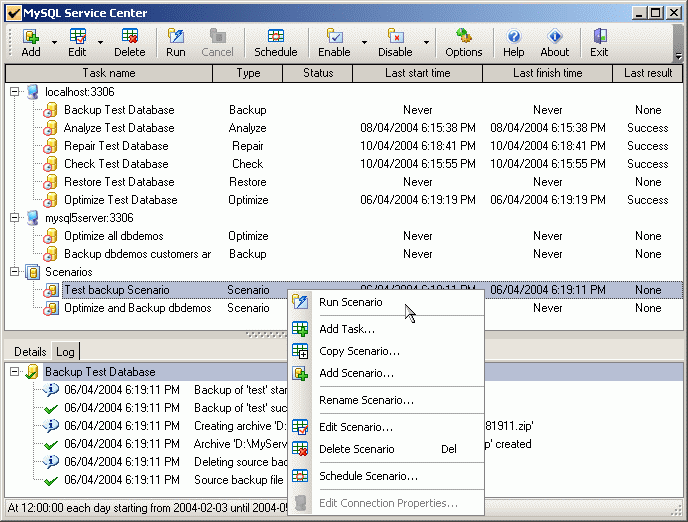Click the Add toolbar icon
This screenshot has height=522, width=688.
[x=31, y=36]
